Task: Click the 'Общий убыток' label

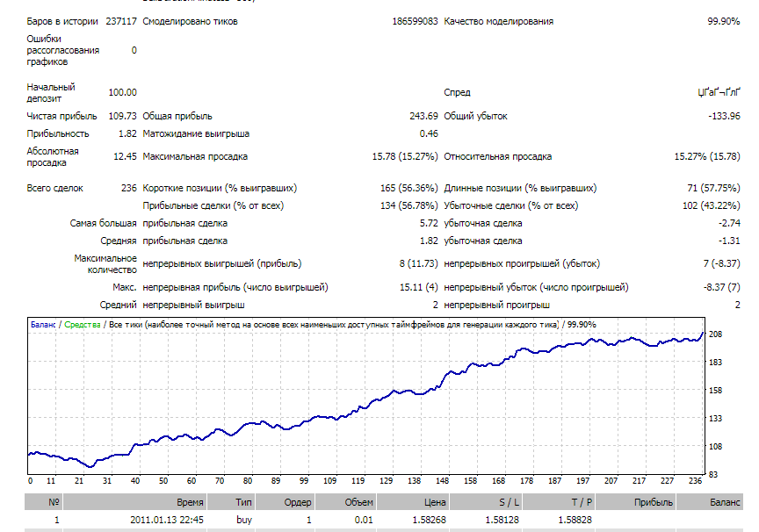Action: point(475,116)
